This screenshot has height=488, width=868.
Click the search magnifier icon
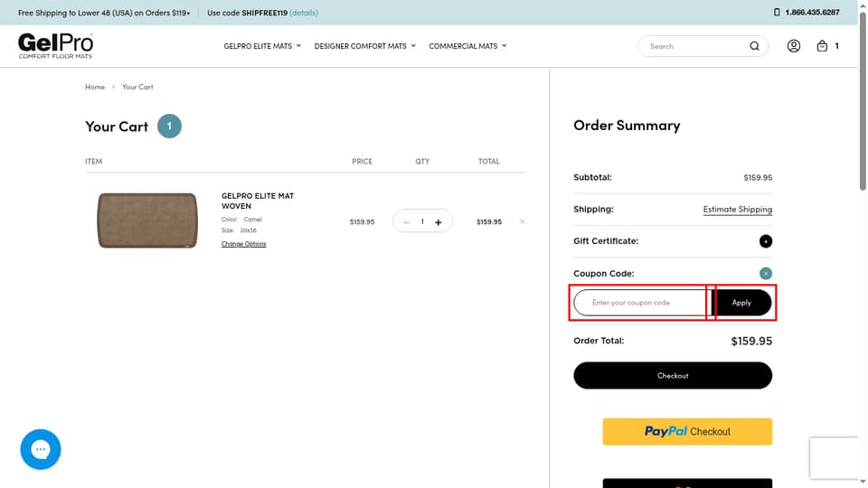[x=754, y=46]
